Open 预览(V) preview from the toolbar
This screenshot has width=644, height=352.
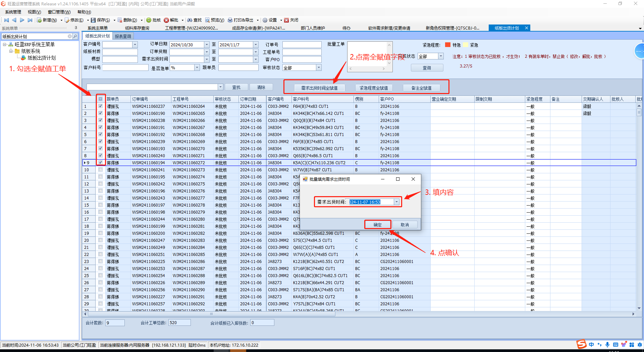207,20
